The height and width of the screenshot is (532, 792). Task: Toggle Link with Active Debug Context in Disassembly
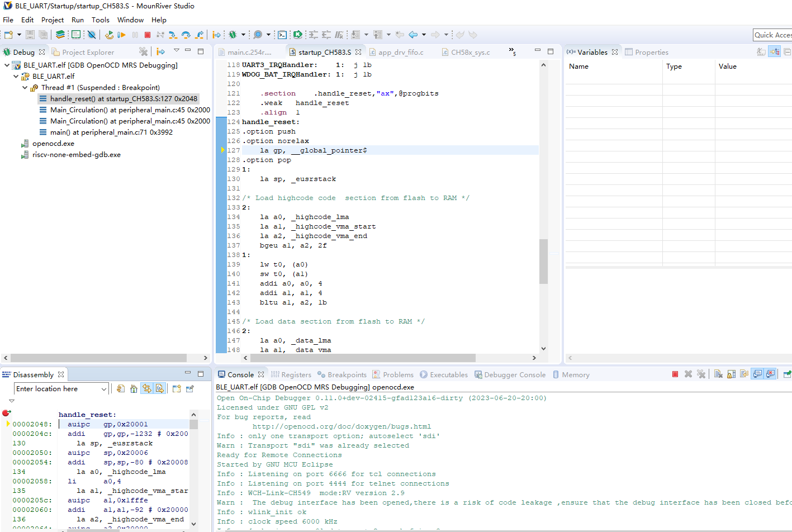pyautogui.click(x=146, y=388)
